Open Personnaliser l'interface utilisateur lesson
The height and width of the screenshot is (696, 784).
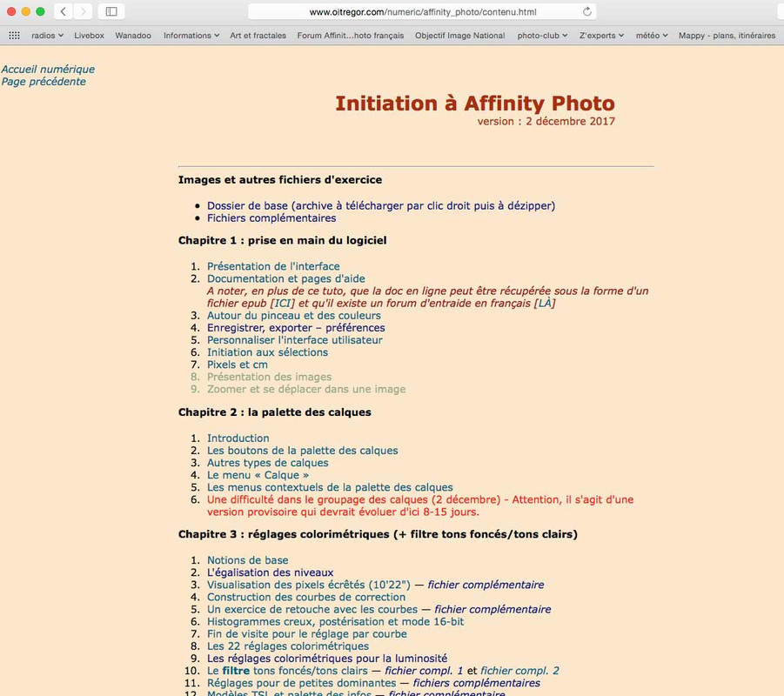(x=294, y=340)
